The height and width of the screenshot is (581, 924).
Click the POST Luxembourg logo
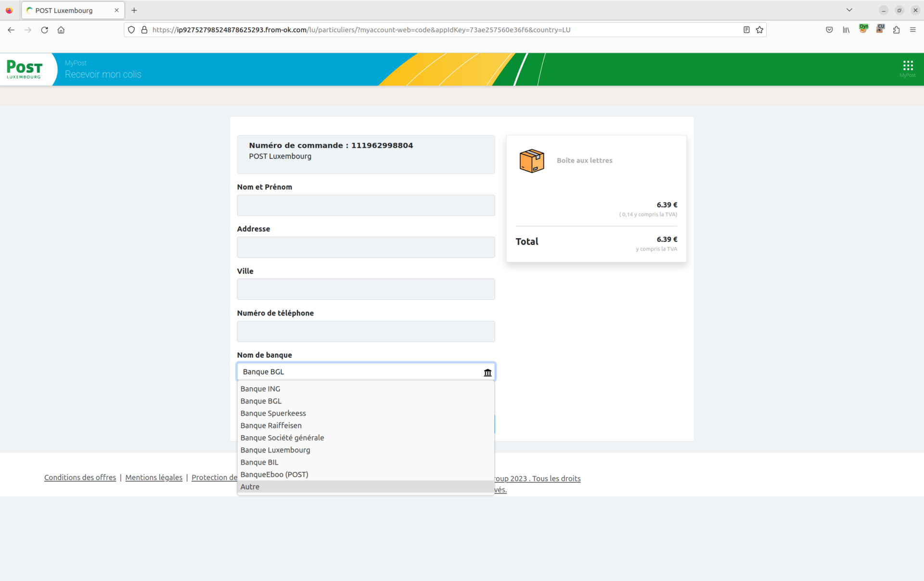25,69
